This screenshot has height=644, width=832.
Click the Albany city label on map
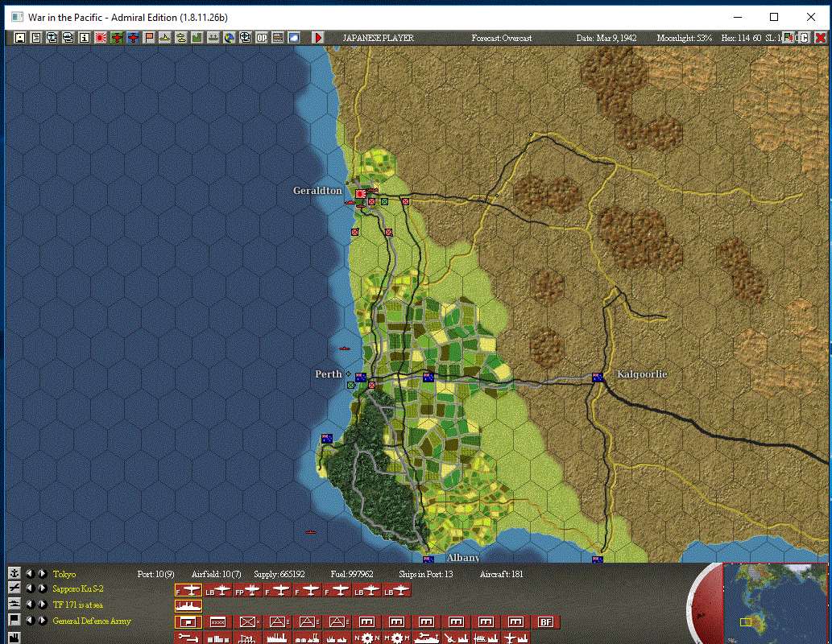pos(463,558)
